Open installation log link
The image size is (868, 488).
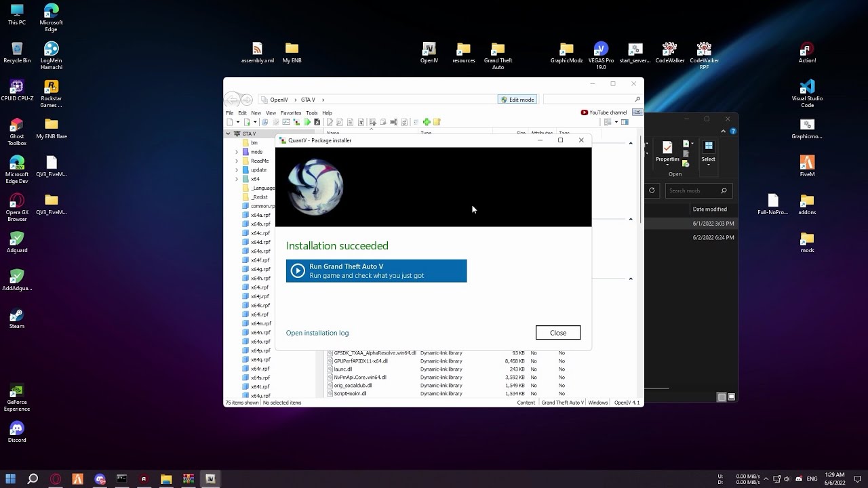317,333
